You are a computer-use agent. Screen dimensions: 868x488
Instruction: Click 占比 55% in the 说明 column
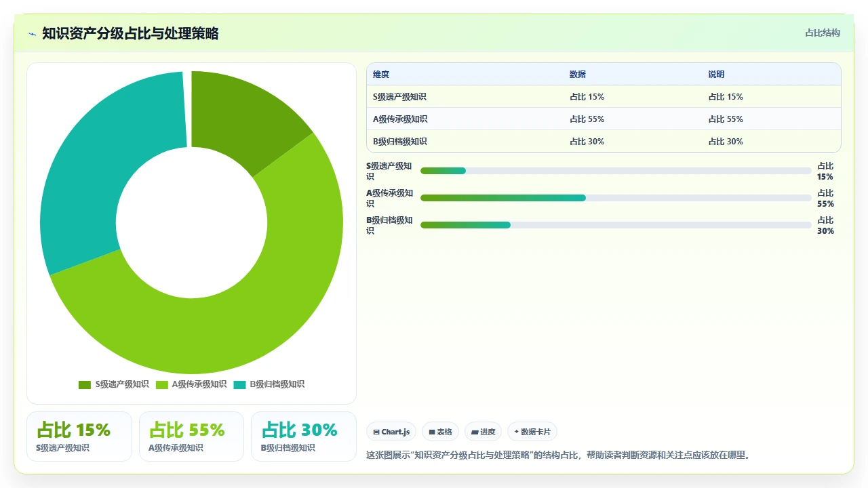[726, 119]
